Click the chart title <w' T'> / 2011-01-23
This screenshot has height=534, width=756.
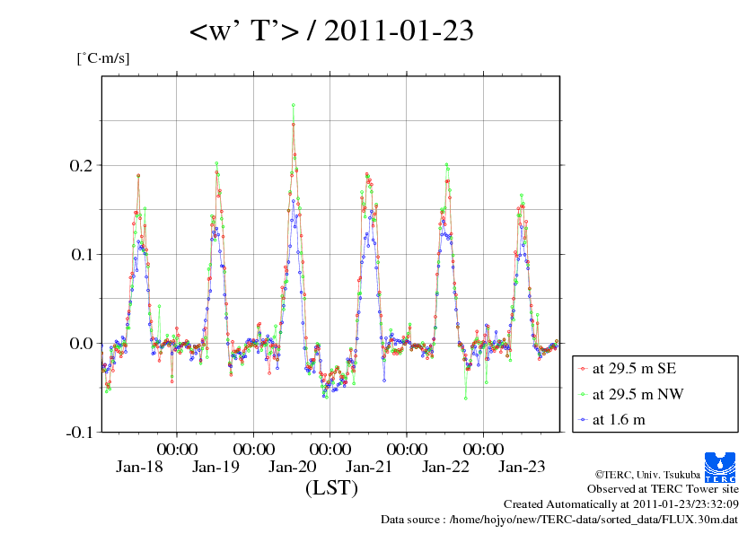[x=331, y=31]
